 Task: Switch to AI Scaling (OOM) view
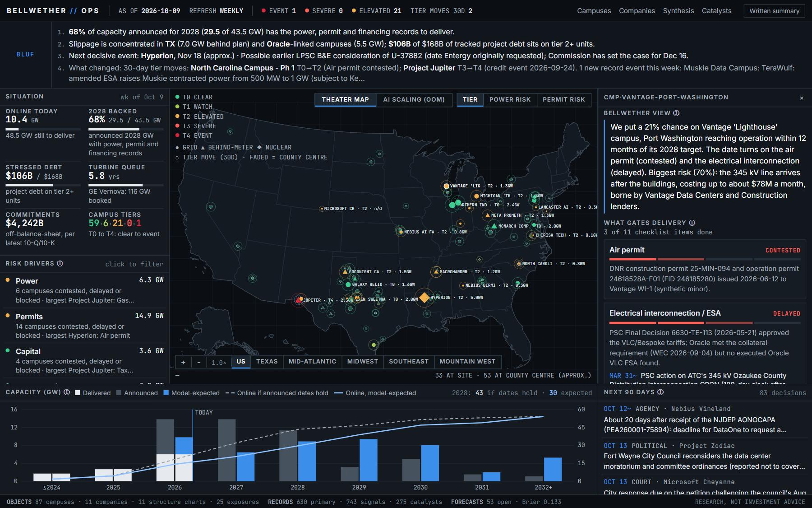click(x=414, y=99)
